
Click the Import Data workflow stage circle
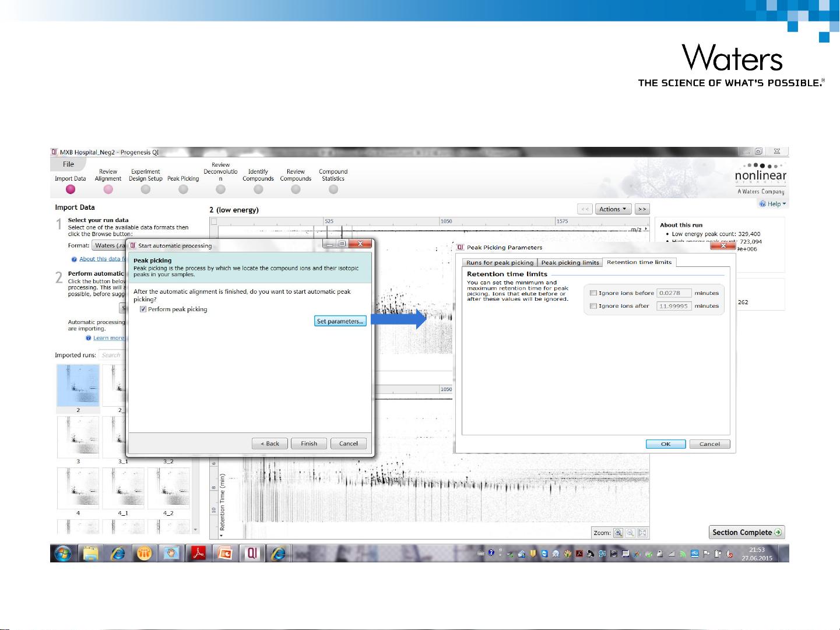(71, 189)
